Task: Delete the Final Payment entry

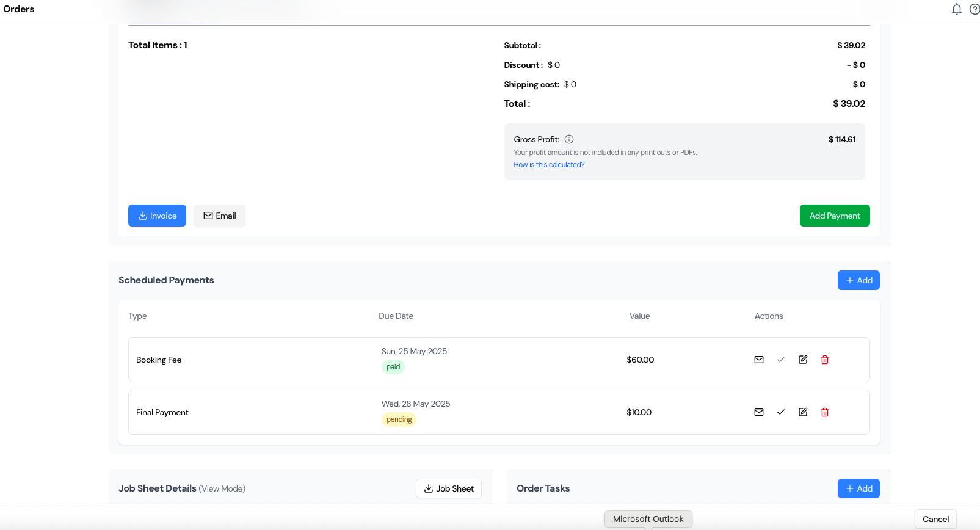Action: click(825, 412)
